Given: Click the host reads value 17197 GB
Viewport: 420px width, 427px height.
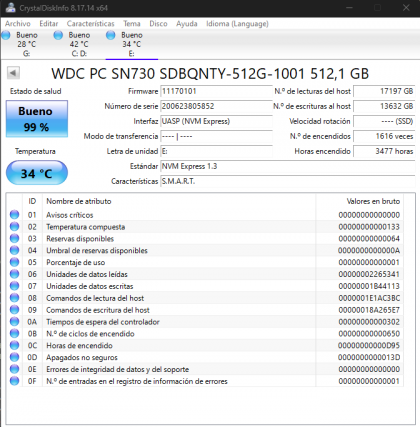Looking at the screenshot, I should click(384, 91).
